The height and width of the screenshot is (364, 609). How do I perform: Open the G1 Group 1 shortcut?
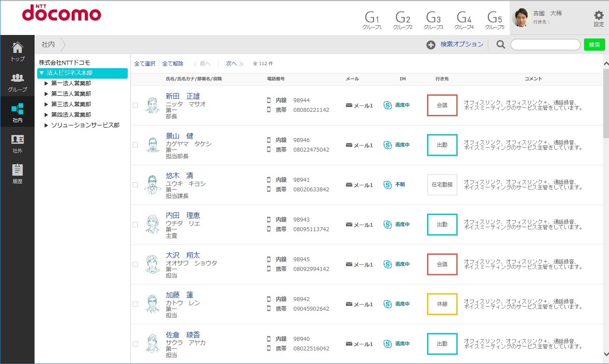(x=372, y=21)
